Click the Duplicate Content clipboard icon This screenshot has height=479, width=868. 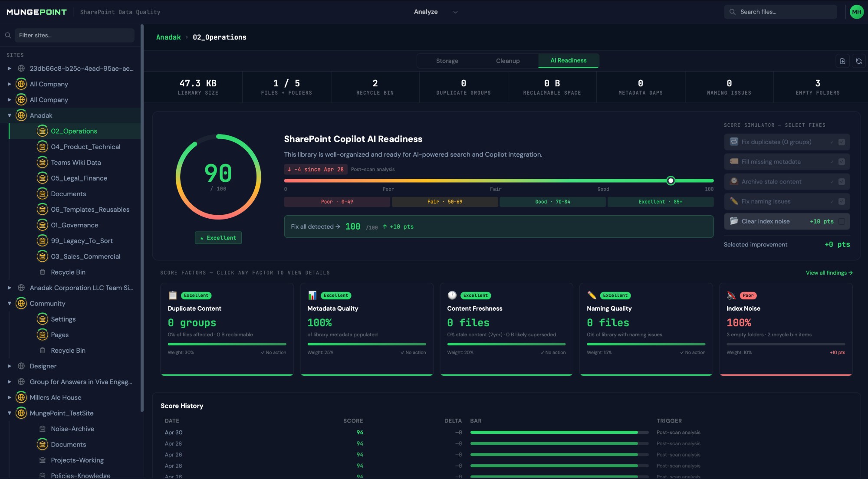[x=172, y=295]
